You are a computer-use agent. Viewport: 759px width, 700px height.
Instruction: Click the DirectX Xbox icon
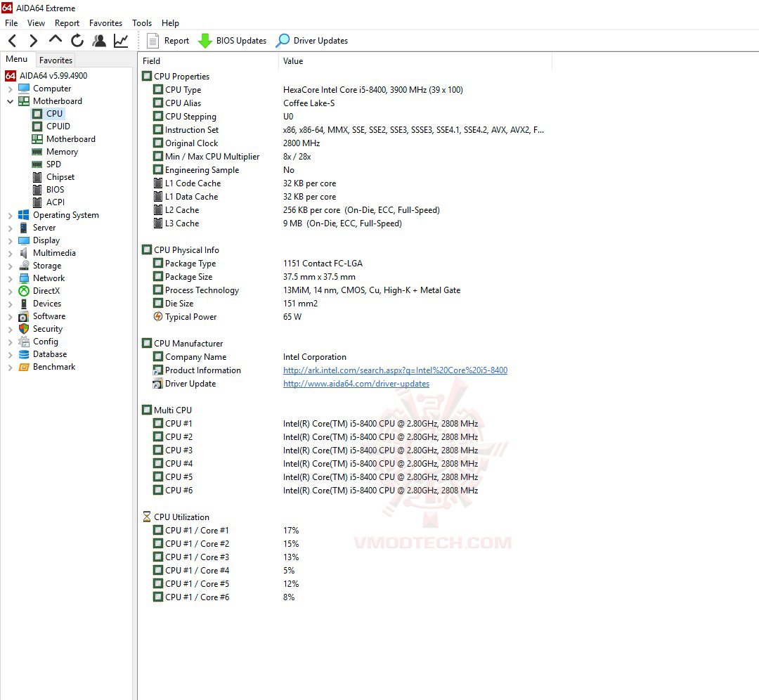(x=24, y=291)
